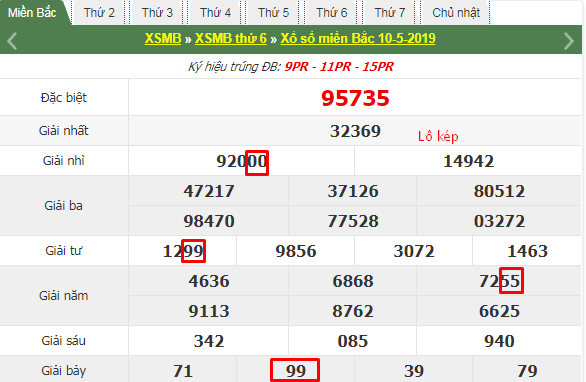Go to previous day with left arrow

coord(12,41)
